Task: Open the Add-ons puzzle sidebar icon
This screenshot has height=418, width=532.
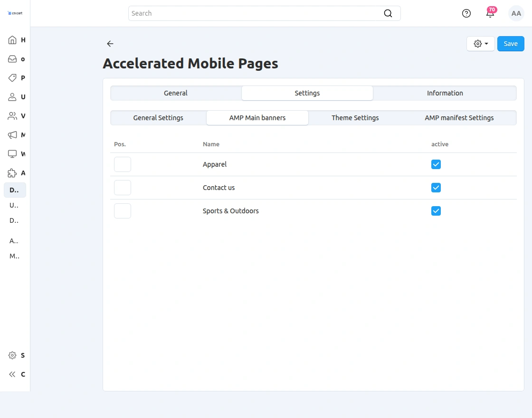Action: coord(12,173)
